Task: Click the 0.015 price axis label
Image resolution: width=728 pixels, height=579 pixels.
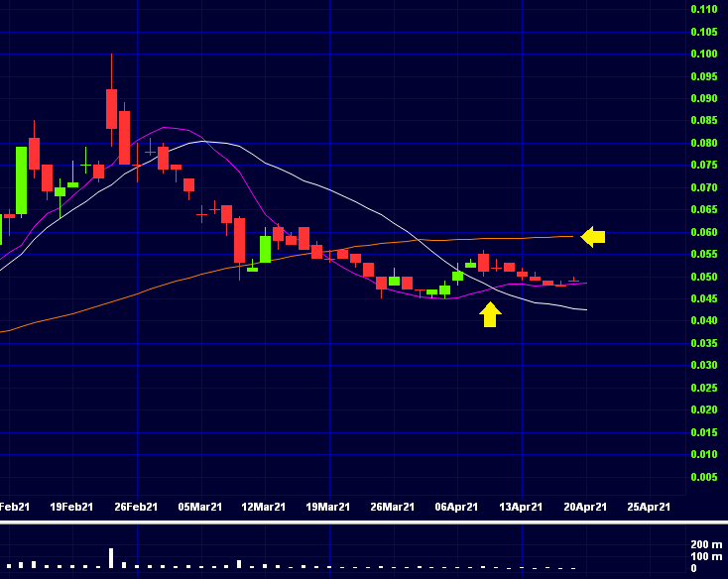Action: click(704, 432)
